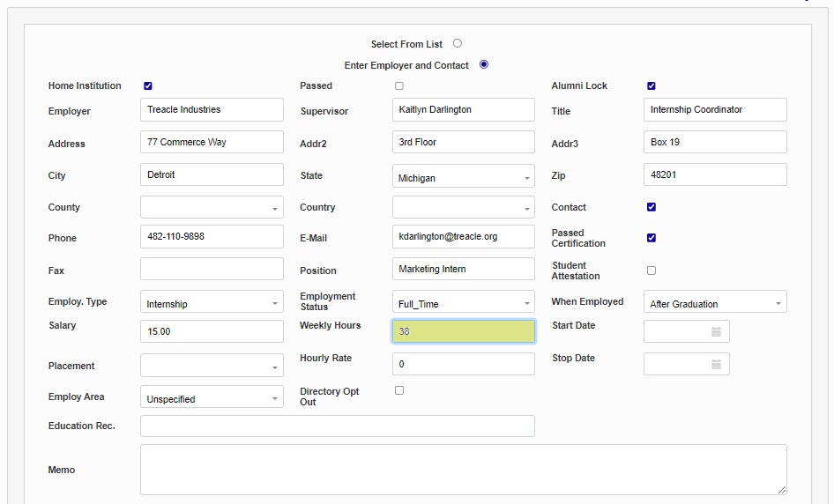Uncheck the Home Institution checkbox

pyautogui.click(x=148, y=86)
